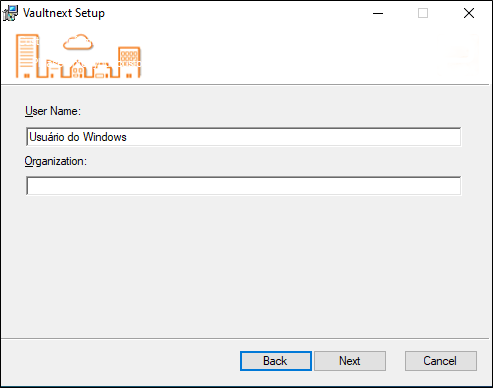This screenshot has width=493, height=388.
Task: Proceed with the Next button
Action: pos(350,361)
